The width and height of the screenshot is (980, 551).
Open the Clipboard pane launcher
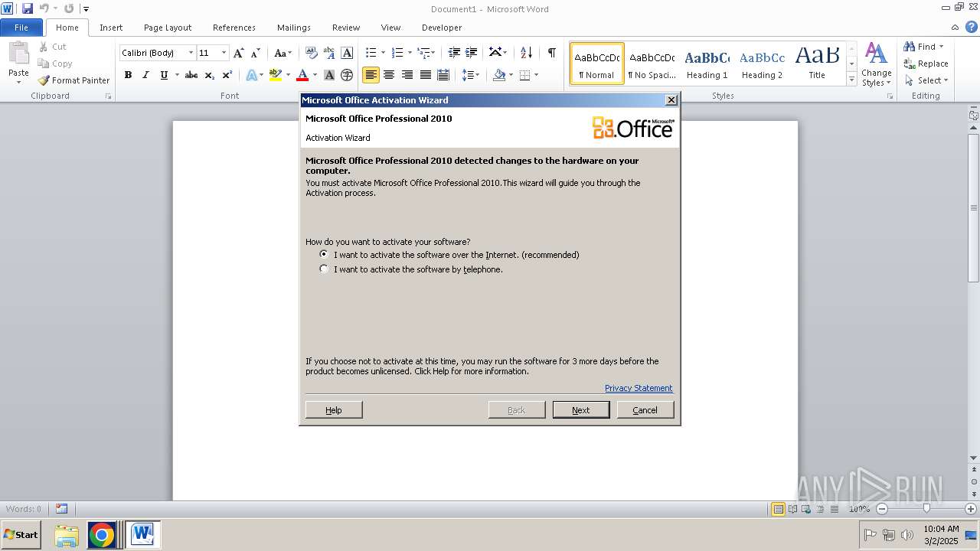pyautogui.click(x=108, y=96)
